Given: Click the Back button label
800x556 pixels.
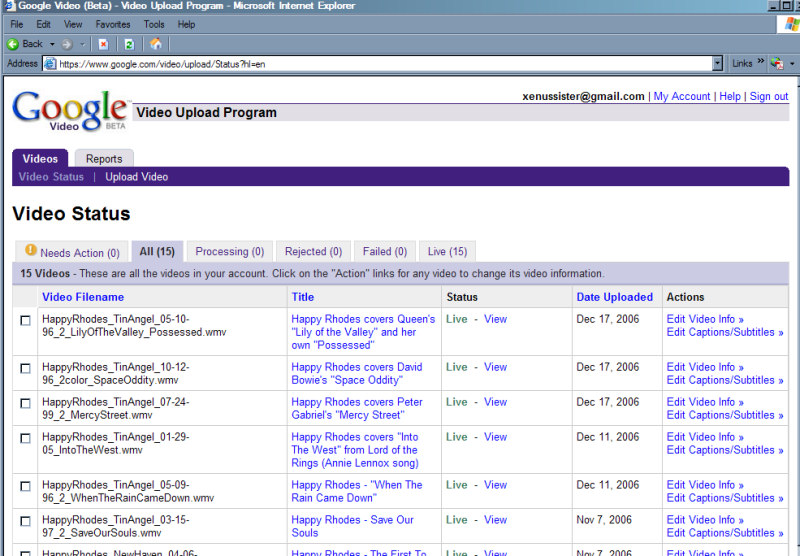Looking at the screenshot, I should pos(32,44).
